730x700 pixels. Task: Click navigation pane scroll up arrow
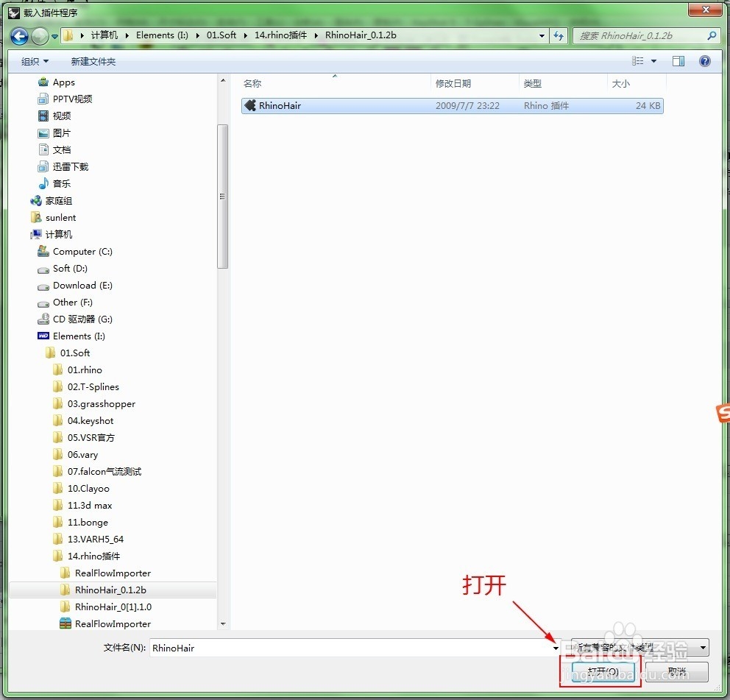tap(223, 80)
